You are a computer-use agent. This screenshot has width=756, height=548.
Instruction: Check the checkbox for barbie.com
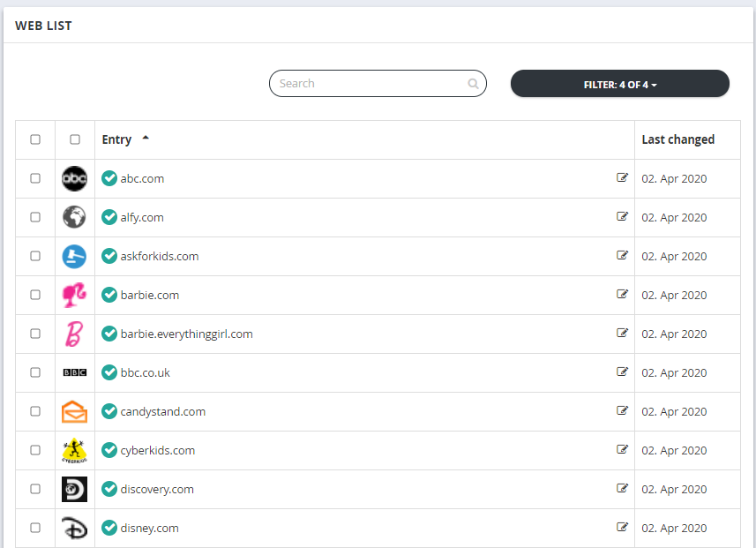35,295
